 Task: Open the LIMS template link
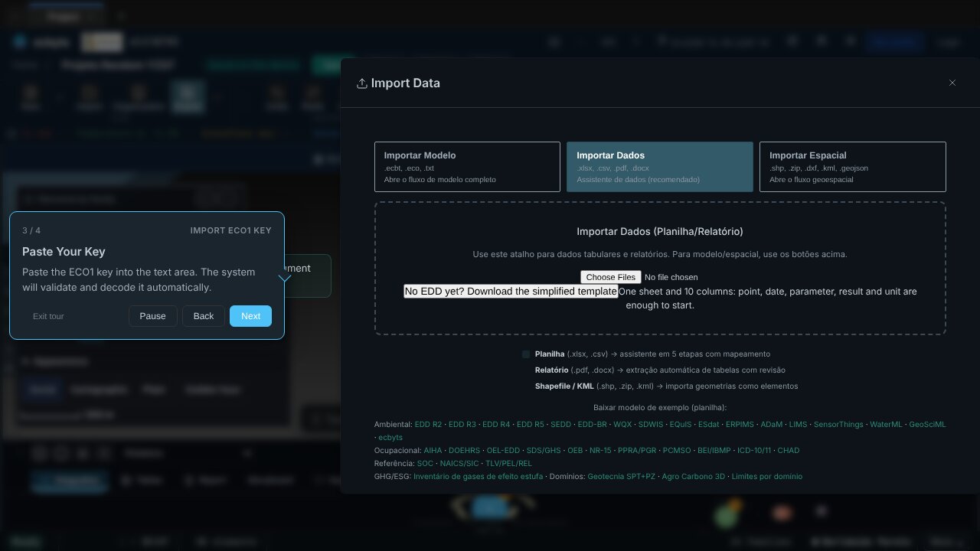point(798,424)
